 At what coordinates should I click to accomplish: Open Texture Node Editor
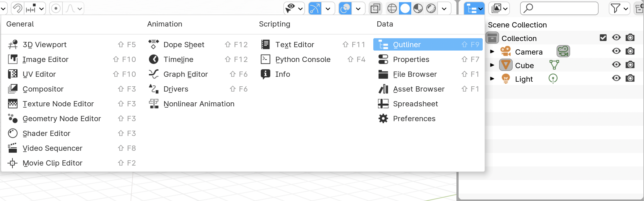pyautogui.click(x=72, y=104)
